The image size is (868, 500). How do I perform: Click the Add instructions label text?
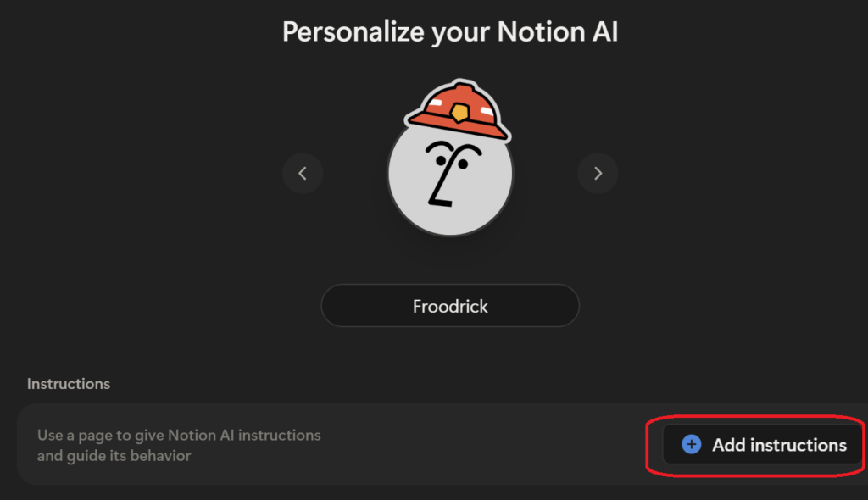[x=779, y=445]
